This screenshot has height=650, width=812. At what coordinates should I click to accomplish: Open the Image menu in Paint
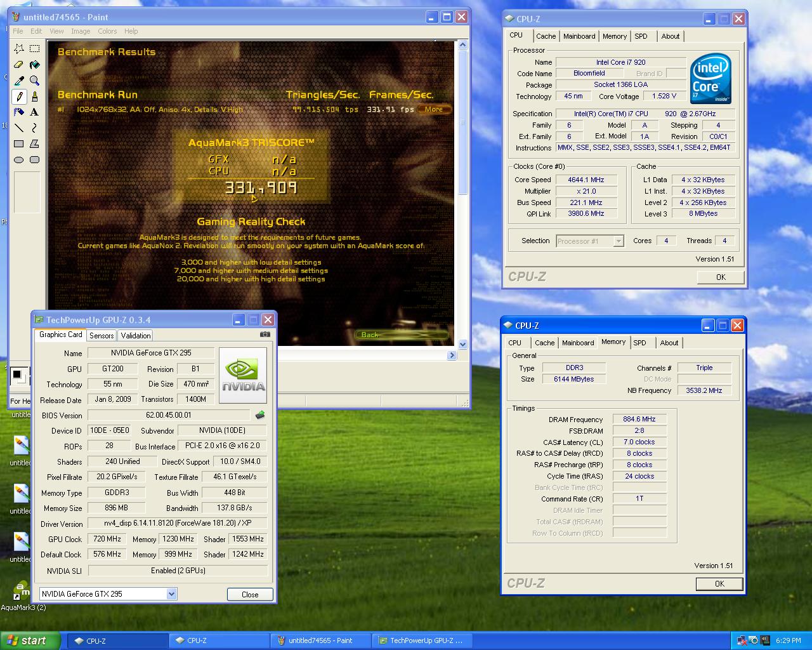(x=81, y=31)
